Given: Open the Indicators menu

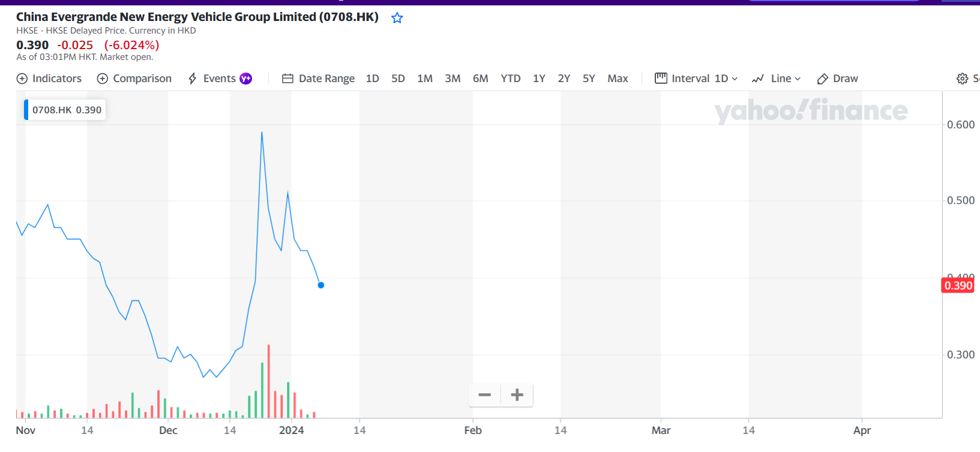Looking at the screenshot, I should click(49, 79).
